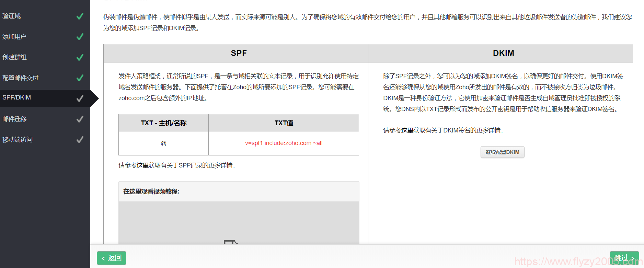Click the 在这里观看视频教程 label
Viewport: 644px width, 268px height.
click(151, 191)
